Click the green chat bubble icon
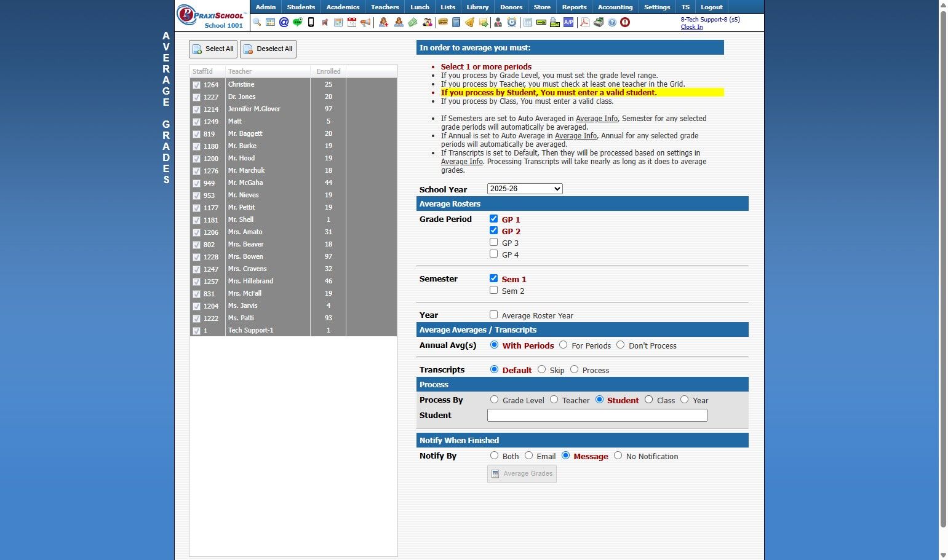The width and height of the screenshot is (948, 560). (x=298, y=22)
